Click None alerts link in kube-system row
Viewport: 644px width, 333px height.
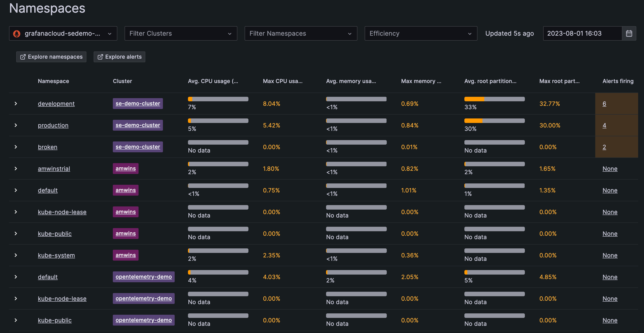610,255
